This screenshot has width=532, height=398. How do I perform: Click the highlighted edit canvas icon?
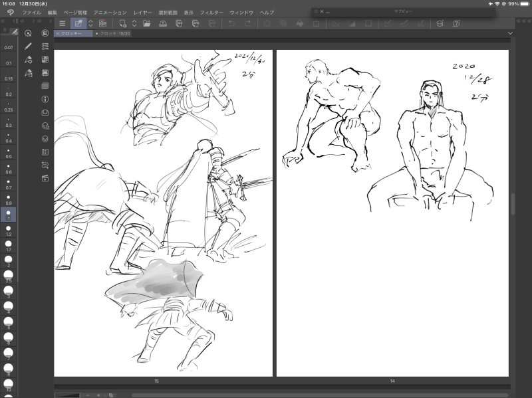coord(78,23)
